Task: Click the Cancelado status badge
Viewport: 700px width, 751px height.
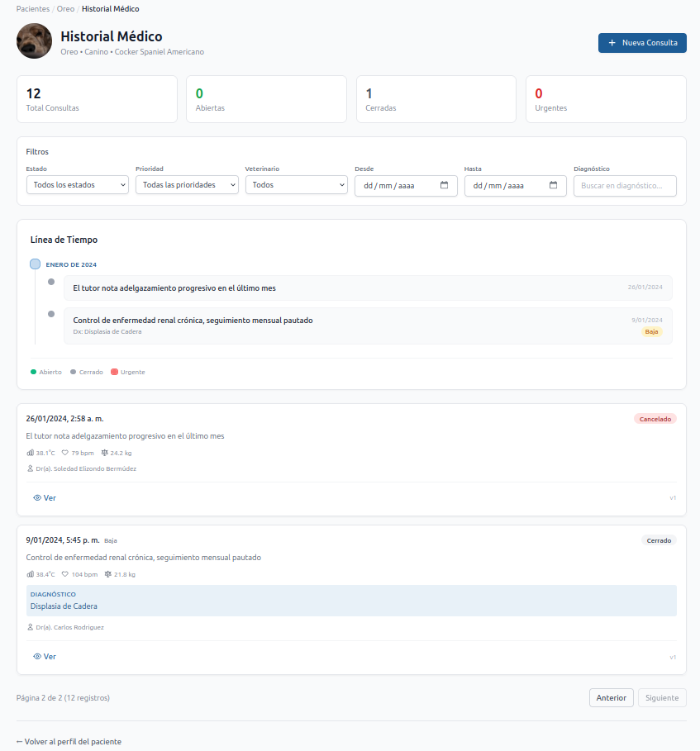Action: pyautogui.click(x=655, y=419)
